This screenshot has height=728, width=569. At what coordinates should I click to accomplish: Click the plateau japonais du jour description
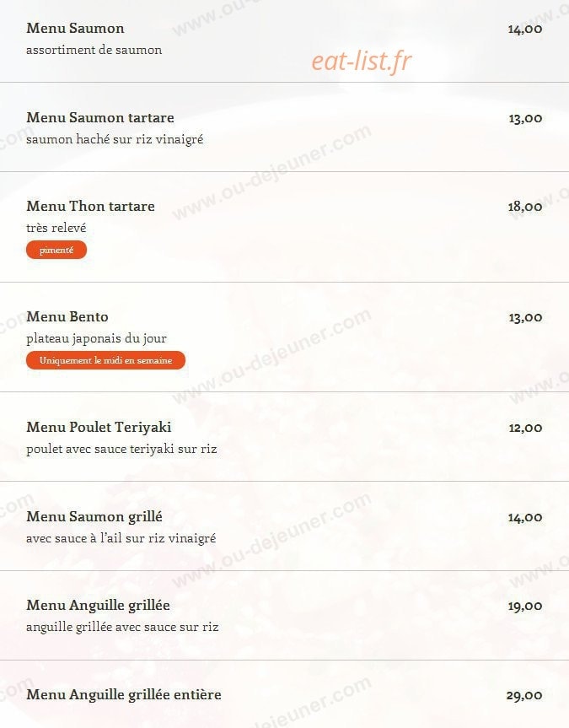pos(96,338)
